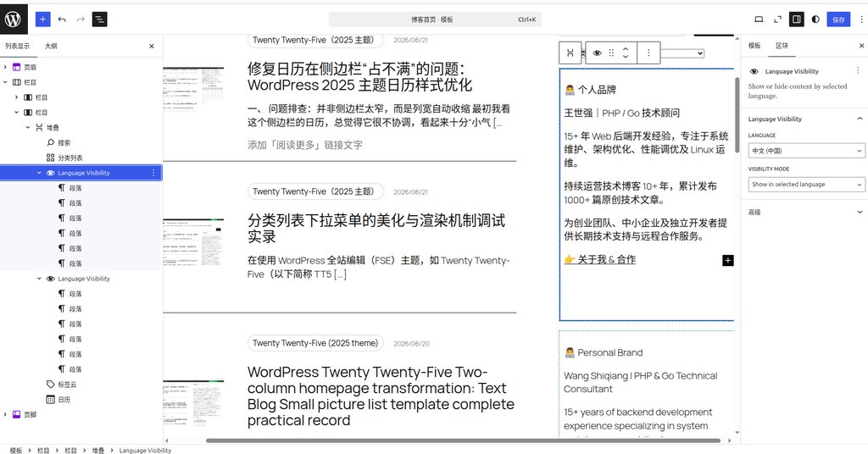868x454 pixels.
Task: Expand the 高级 advanced section
Action: pyautogui.click(x=804, y=212)
